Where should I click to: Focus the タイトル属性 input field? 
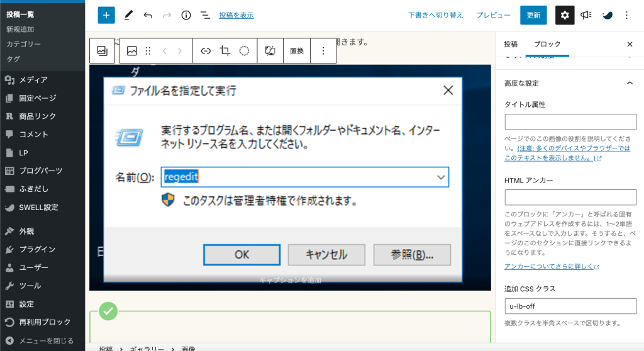point(570,121)
